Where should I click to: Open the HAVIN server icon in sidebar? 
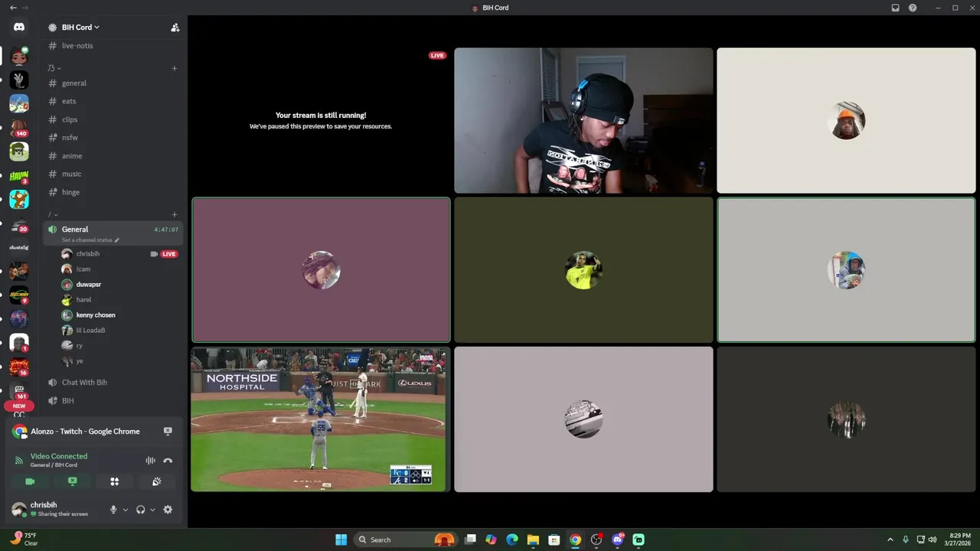click(19, 175)
